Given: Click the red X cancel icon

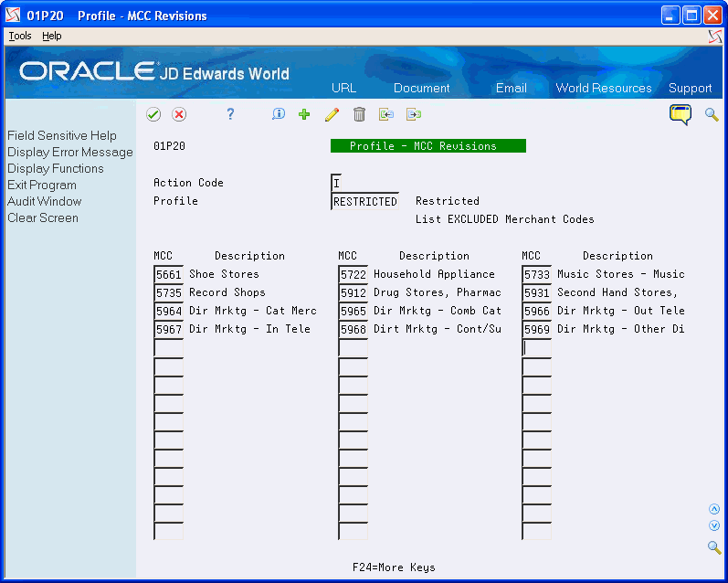Looking at the screenshot, I should [x=179, y=114].
